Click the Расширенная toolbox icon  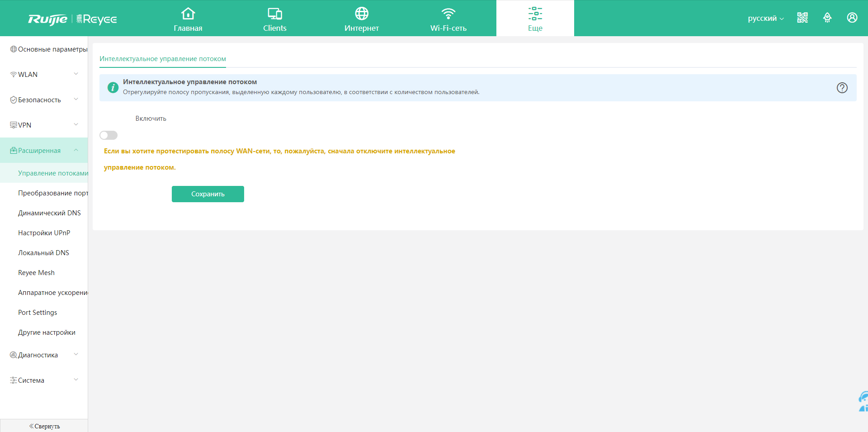click(14, 151)
